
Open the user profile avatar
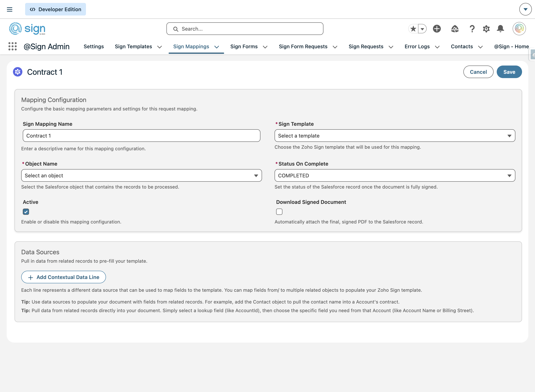tap(519, 29)
